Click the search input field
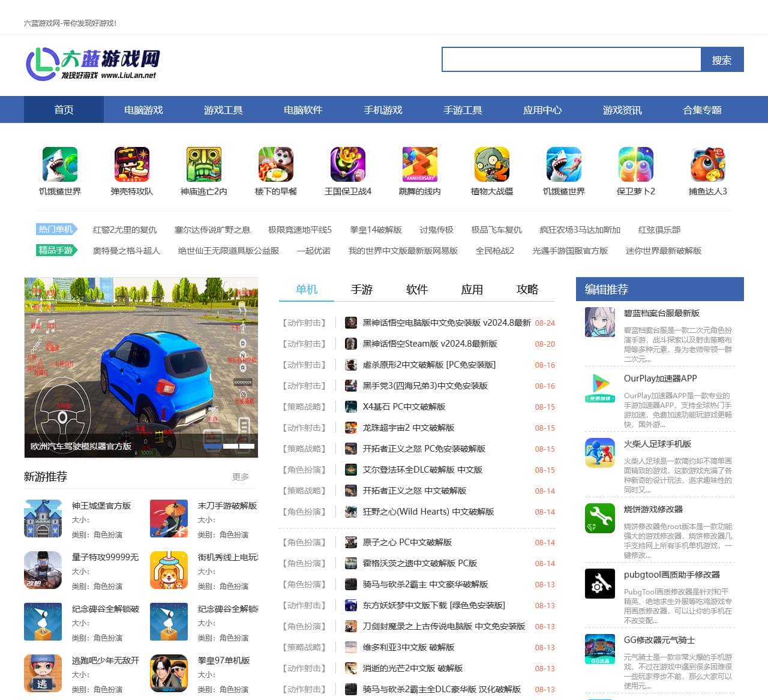Screen dimensions: 768x700 click(571, 59)
